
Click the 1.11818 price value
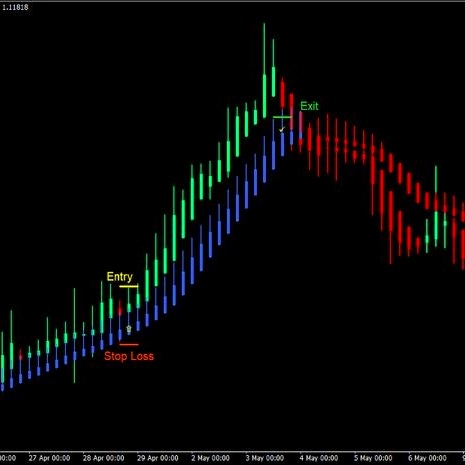(15, 7)
